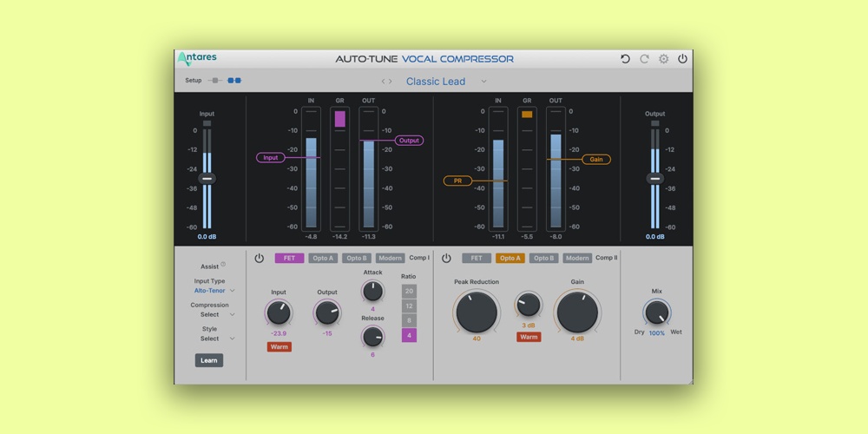Set Comp I ratio to 20
Screen dimensions: 868x434
pyautogui.click(x=409, y=292)
